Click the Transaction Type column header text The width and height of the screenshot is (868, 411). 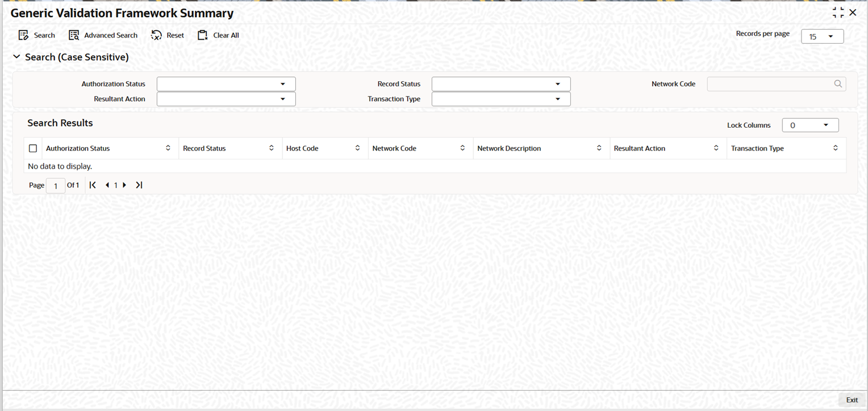coord(757,148)
